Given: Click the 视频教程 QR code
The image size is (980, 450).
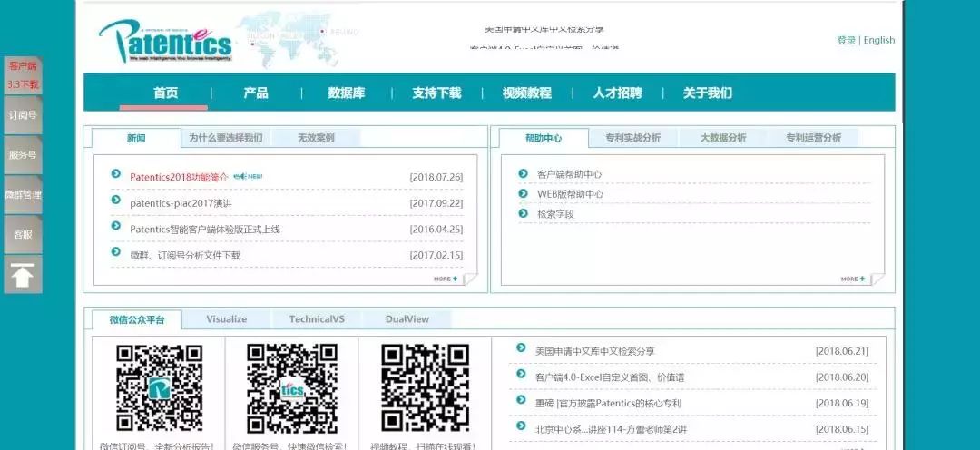Looking at the screenshot, I should [425, 388].
